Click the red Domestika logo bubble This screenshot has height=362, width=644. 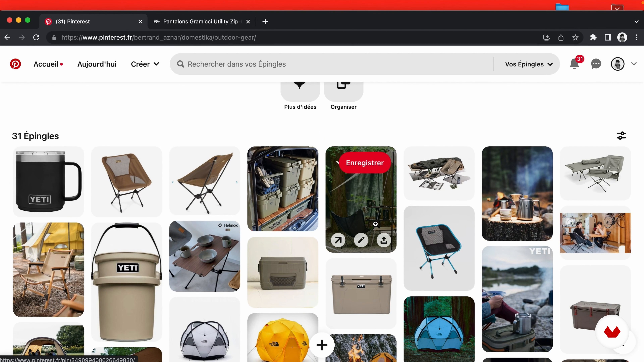(612, 332)
